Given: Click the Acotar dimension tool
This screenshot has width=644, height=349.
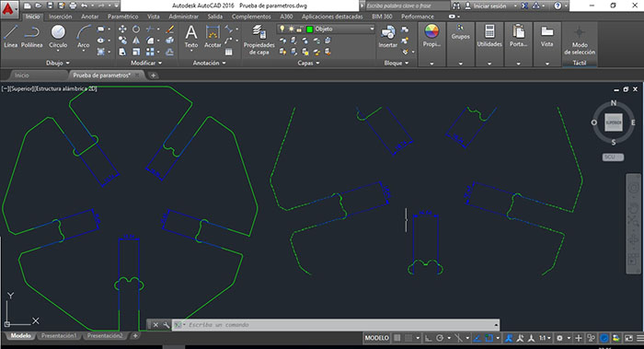Looking at the screenshot, I should 213,36.
